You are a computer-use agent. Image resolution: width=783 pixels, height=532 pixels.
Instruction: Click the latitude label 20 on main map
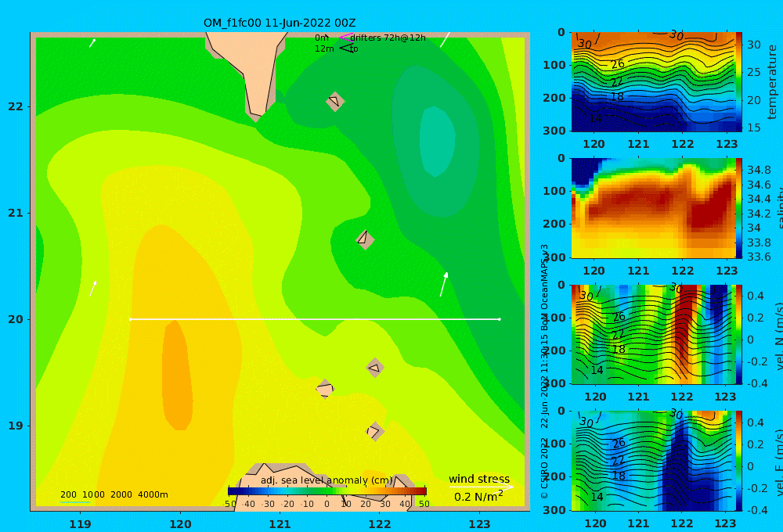coord(16,319)
